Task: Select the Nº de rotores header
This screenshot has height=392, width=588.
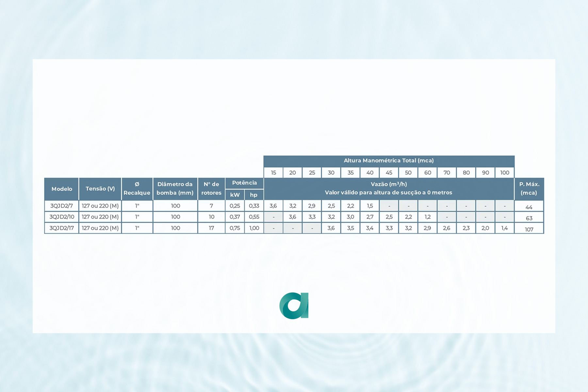Action: coord(211,189)
